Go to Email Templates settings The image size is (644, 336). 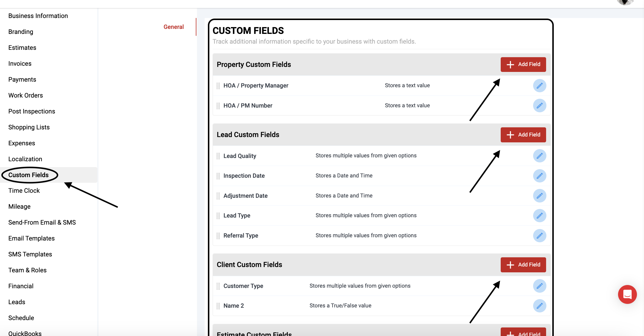[32, 238]
